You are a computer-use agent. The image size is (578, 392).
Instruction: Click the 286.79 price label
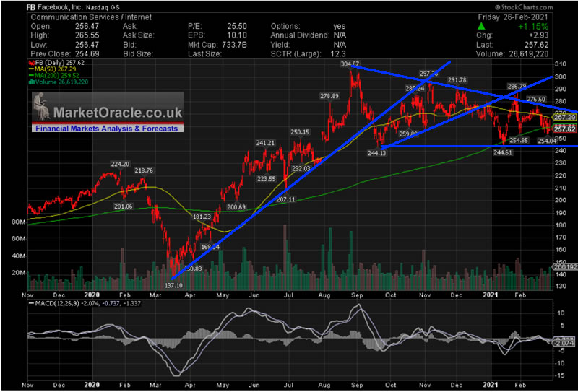517,86
